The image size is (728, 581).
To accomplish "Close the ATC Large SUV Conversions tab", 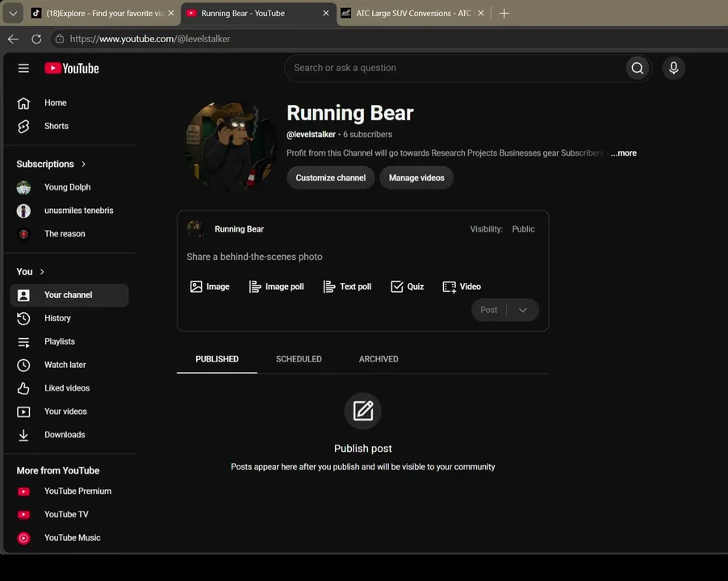I will point(481,14).
